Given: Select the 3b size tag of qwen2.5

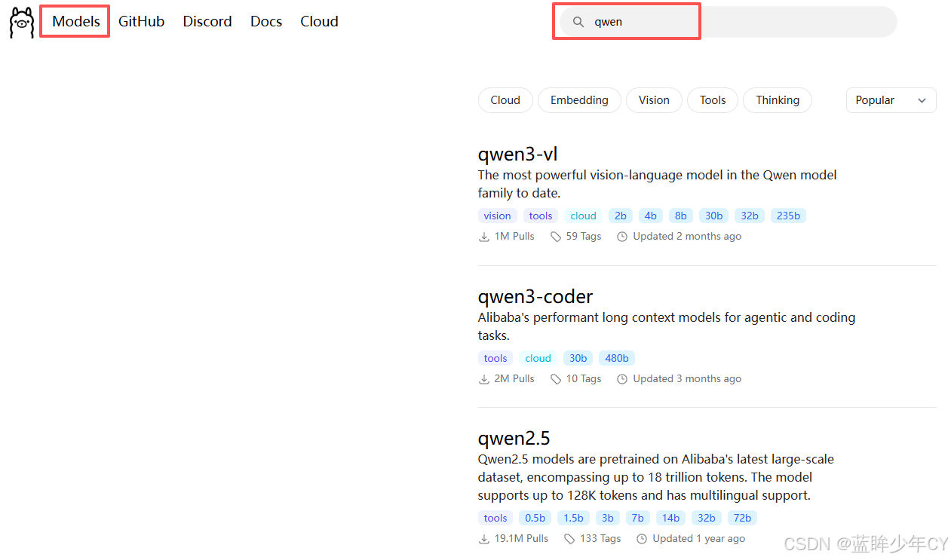Looking at the screenshot, I should point(608,518).
